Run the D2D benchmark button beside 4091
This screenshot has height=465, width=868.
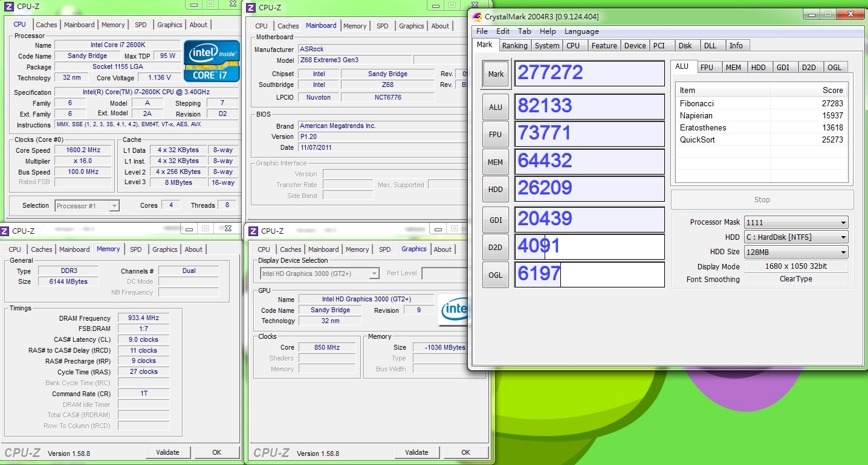tap(496, 247)
